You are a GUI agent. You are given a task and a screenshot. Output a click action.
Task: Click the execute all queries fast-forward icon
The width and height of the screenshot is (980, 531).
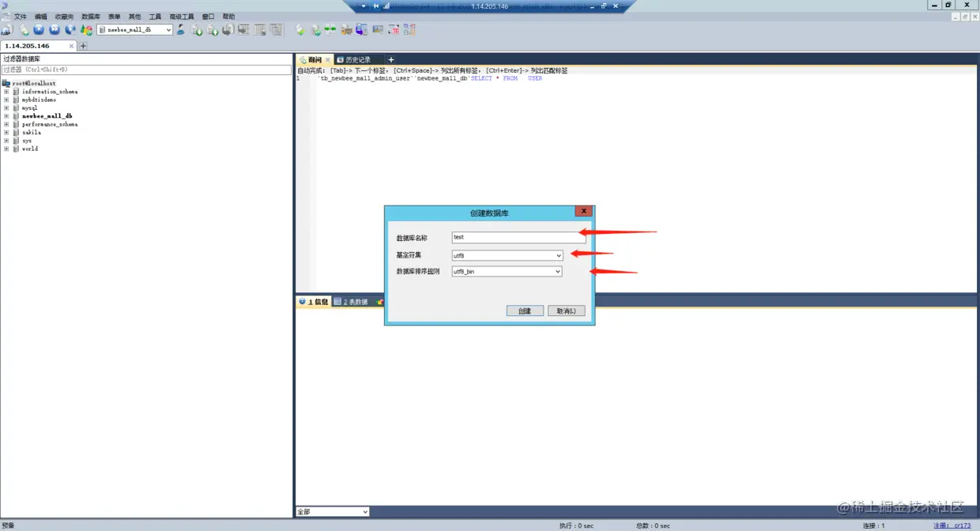pos(55,29)
